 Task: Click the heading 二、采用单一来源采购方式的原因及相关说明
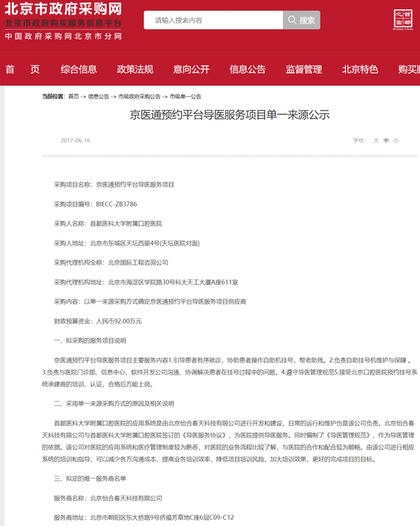click(114, 404)
